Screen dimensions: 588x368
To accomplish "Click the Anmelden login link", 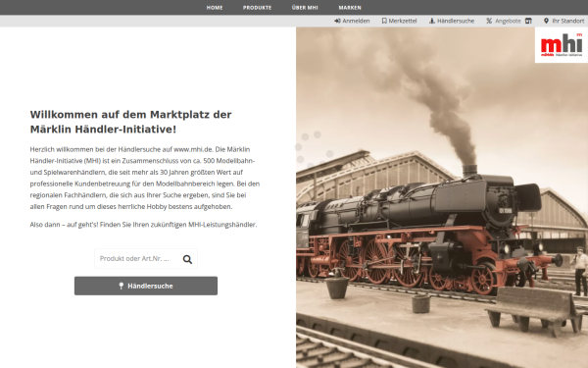I will coord(352,21).
